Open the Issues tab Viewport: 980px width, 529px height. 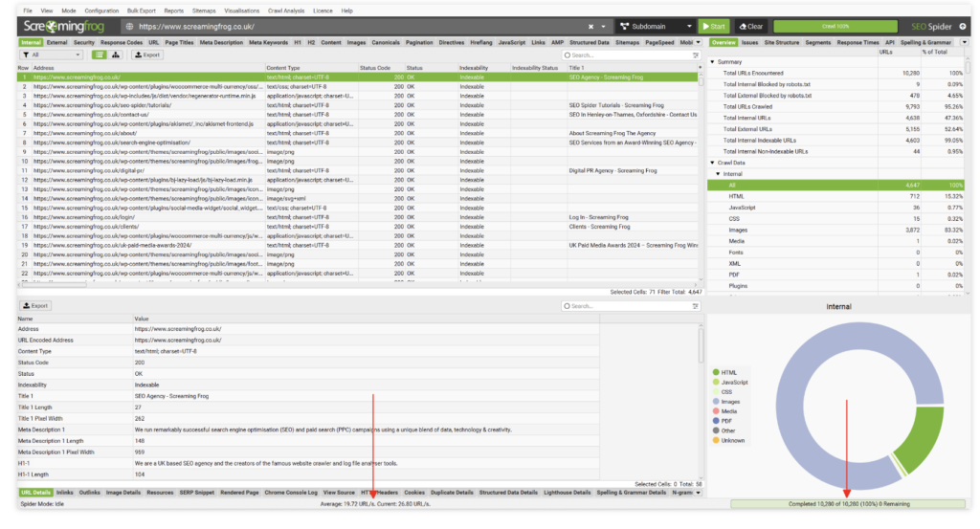click(x=749, y=42)
